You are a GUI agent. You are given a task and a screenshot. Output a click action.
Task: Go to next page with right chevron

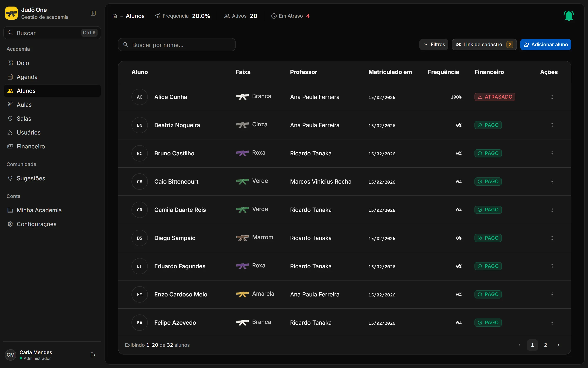click(558, 345)
